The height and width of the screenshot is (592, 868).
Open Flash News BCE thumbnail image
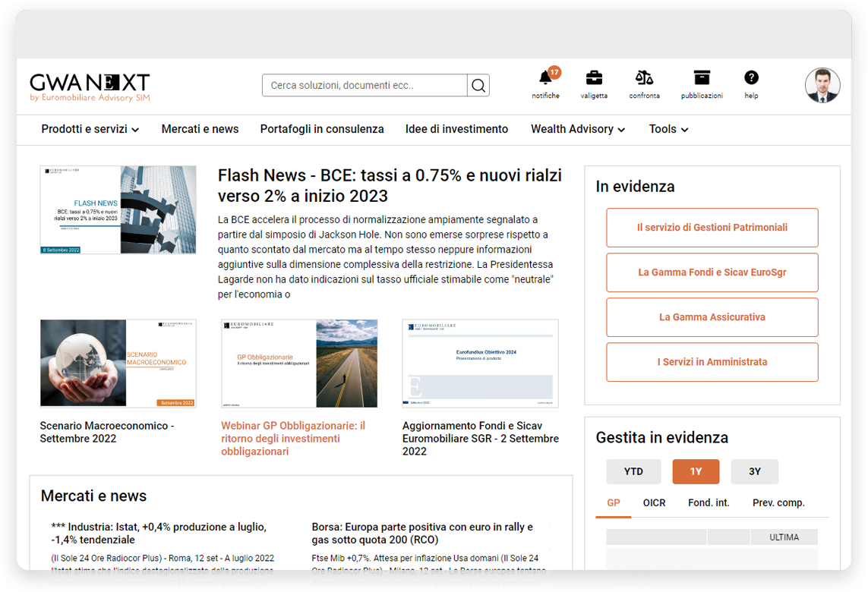118,209
